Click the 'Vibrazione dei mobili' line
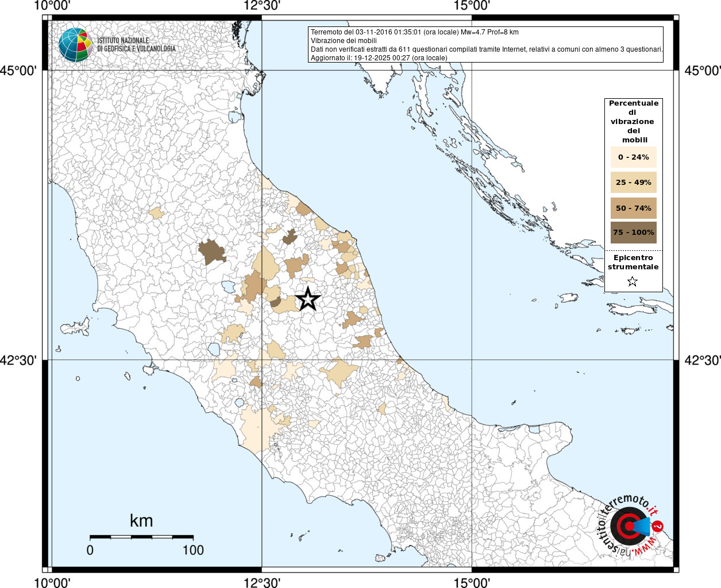 [x=344, y=41]
